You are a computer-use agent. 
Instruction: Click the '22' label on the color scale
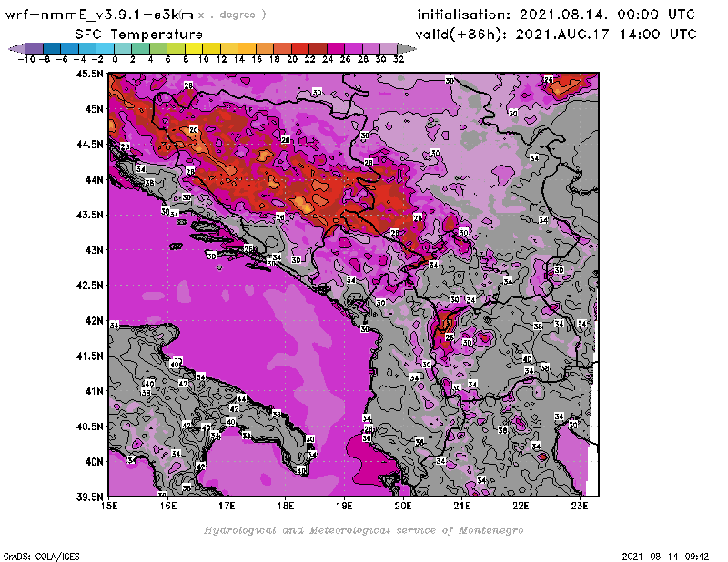coord(309,59)
